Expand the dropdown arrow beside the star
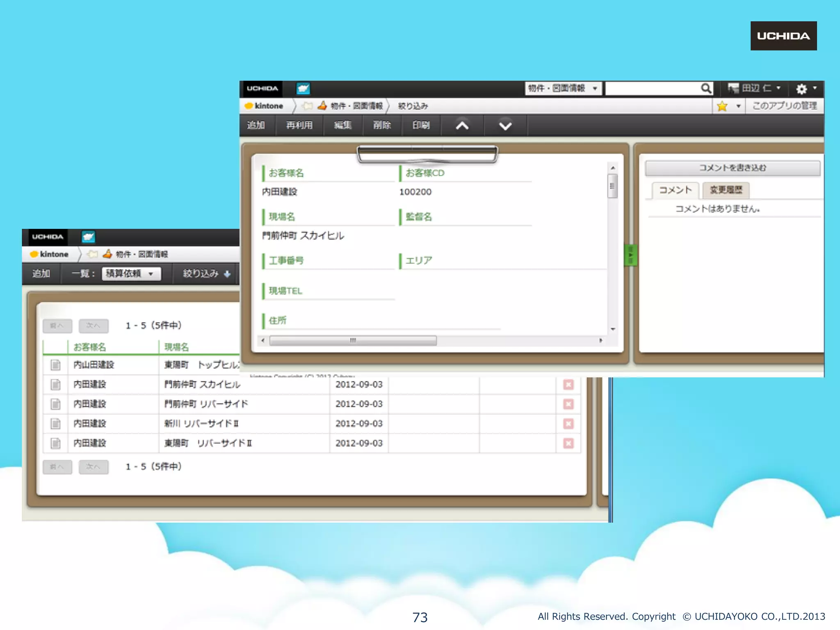 [x=738, y=106]
